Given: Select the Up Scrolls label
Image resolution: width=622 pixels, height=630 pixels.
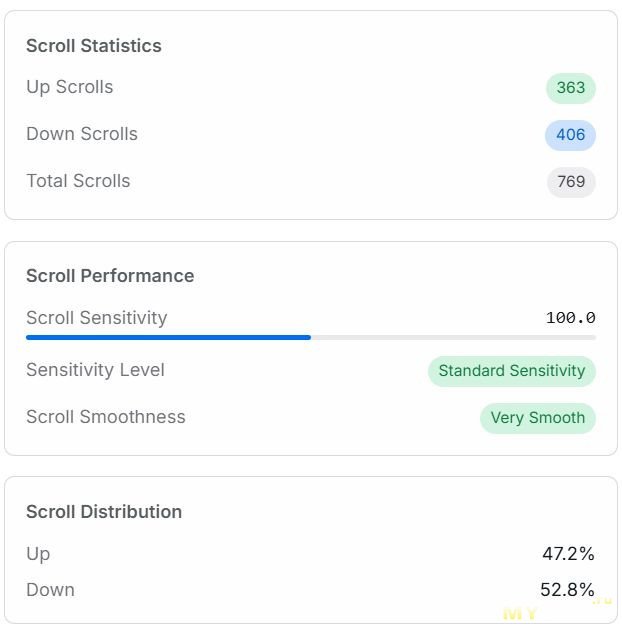Looking at the screenshot, I should pyautogui.click(x=69, y=87).
